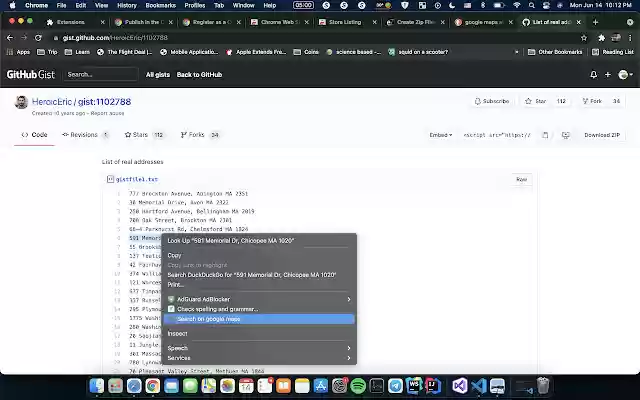Open the Extensions puzzle icon
The height and width of the screenshot is (400, 640).
click(x=601, y=38)
